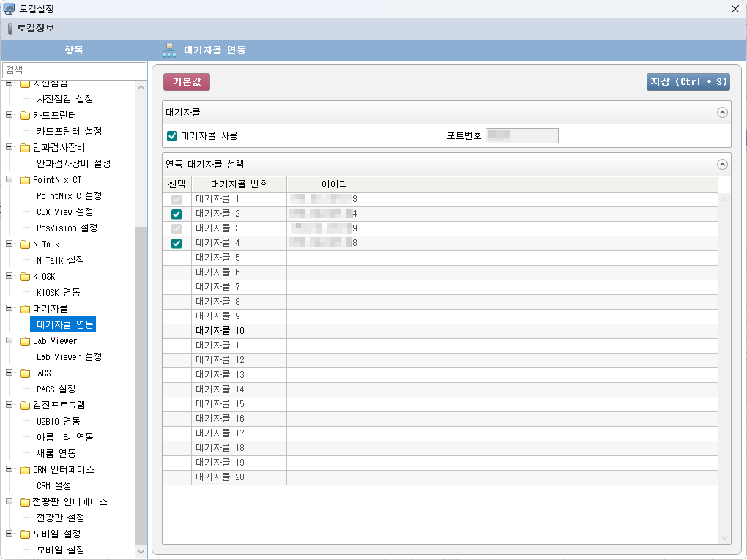This screenshot has width=747, height=560.
Task: Open the PACS 설정 tree item
Action: point(56,389)
